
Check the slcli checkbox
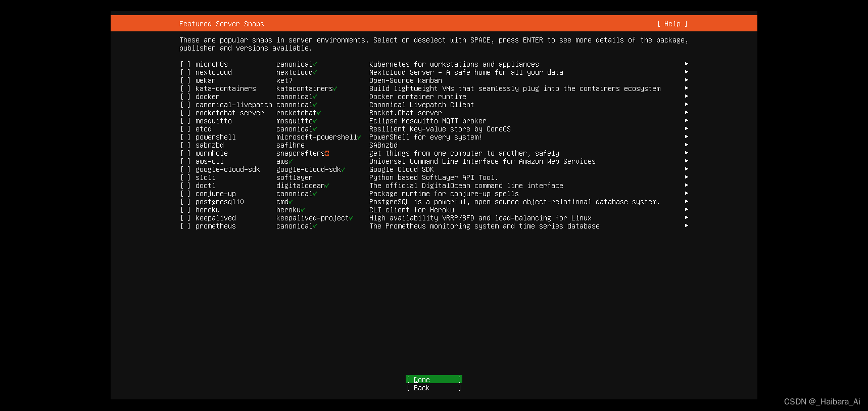(185, 177)
